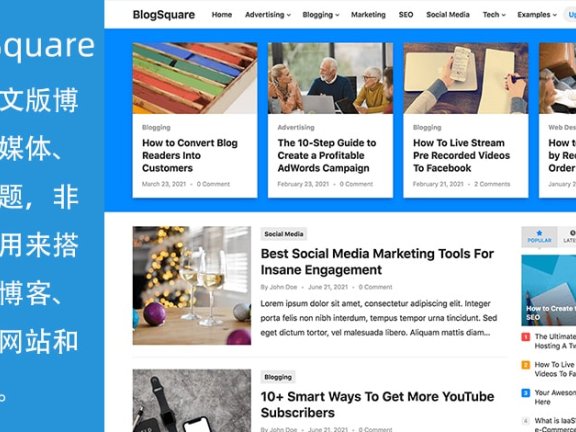Image resolution: width=576 pixels, height=432 pixels.
Task: Open the SEO menu item
Action: click(406, 15)
